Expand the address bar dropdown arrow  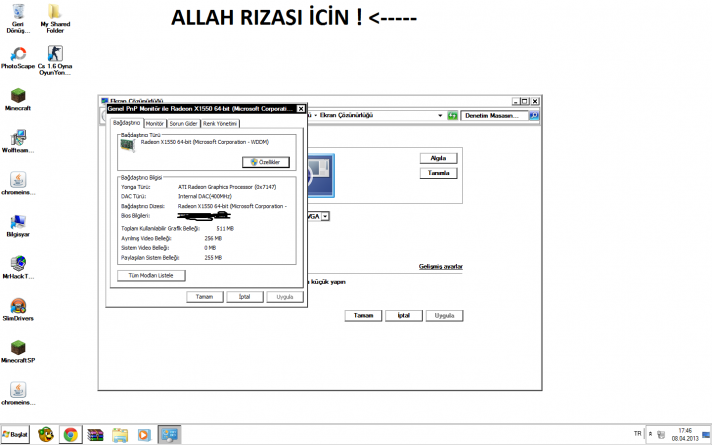point(440,116)
